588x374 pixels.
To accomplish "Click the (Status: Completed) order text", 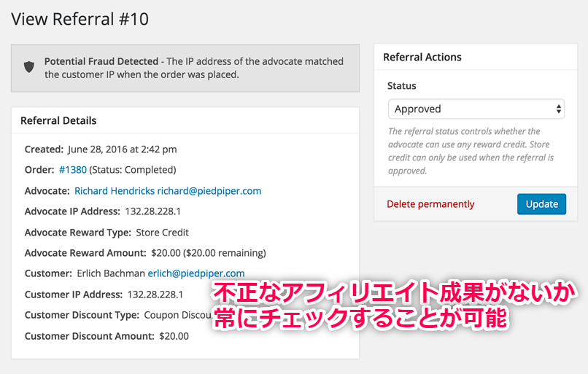I will tap(133, 170).
